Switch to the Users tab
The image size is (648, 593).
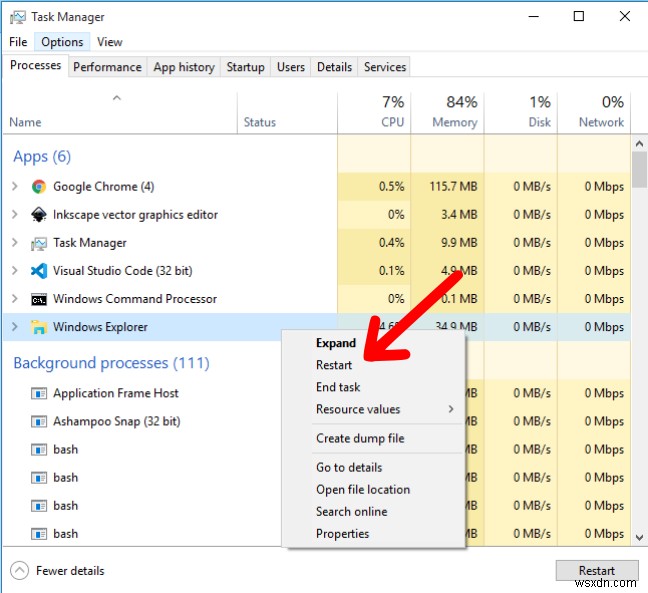point(291,67)
